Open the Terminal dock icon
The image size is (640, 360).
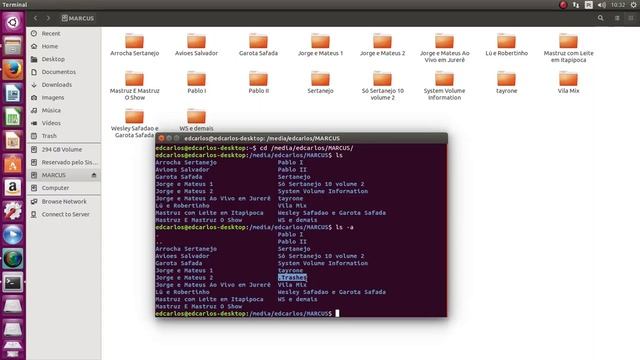pos(13,282)
